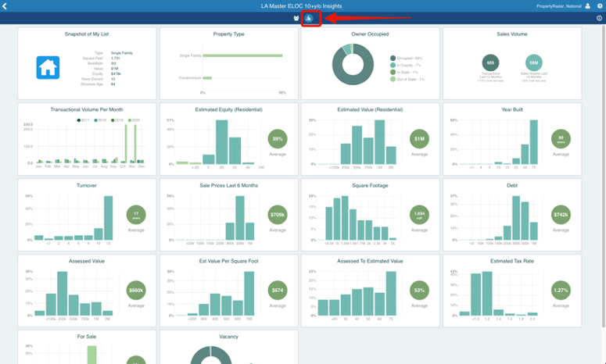The width and height of the screenshot is (606, 364).
Task: Click the $742k Debt average badge
Action: coord(561,215)
